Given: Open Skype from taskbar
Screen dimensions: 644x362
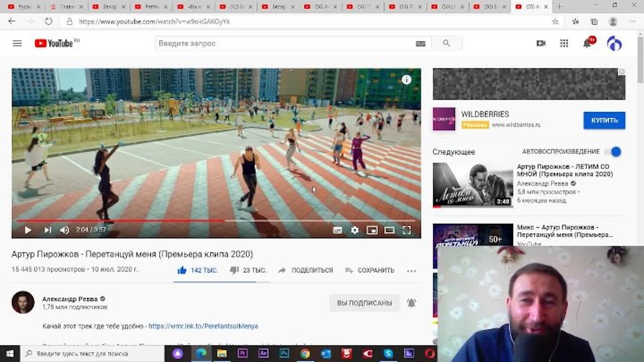Looking at the screenshot, I should [x=388, y=353].
